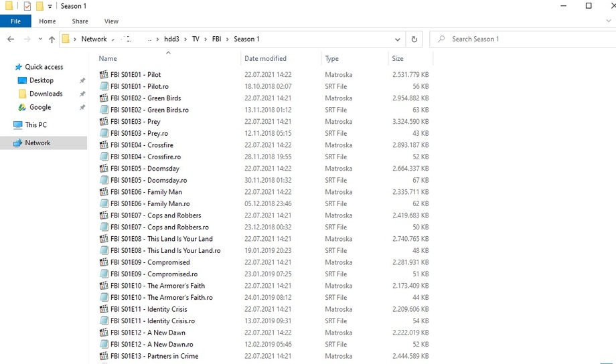
Task: Click subtitle icon of FBI S01E01 - Pilot.ro
Action: coord(104,86)
